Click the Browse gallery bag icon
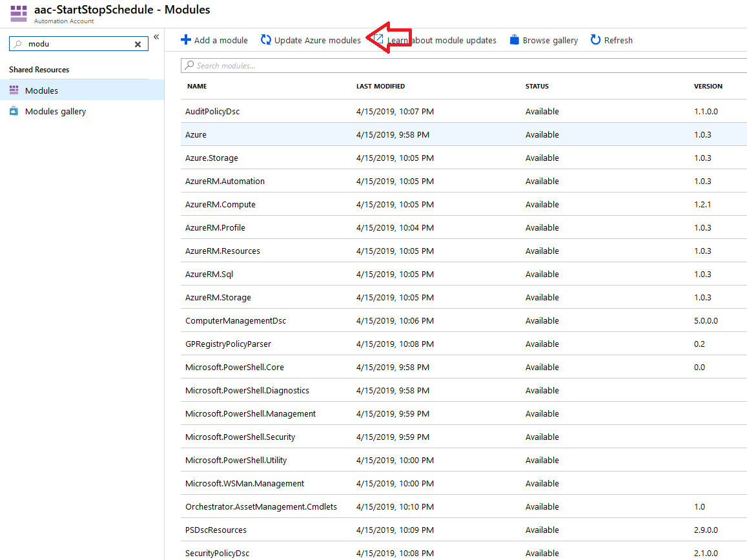 514,40
